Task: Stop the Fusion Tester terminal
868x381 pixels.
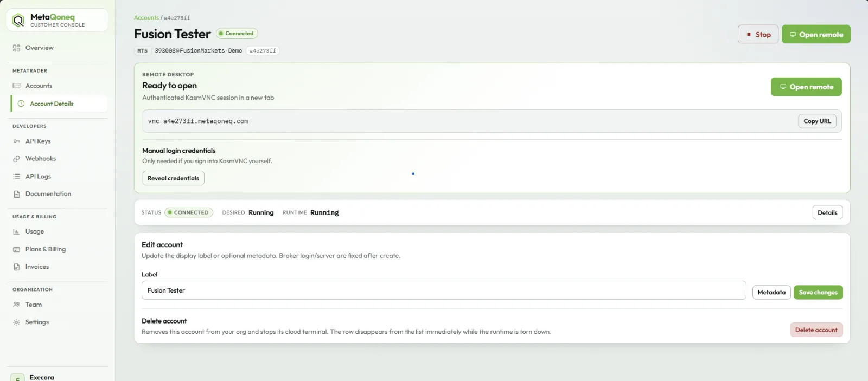Action: 758,35
